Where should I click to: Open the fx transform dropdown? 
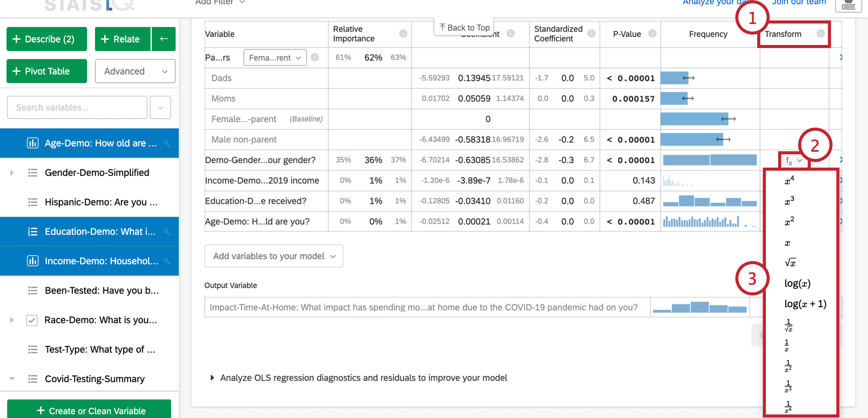[x=793, y=160]
